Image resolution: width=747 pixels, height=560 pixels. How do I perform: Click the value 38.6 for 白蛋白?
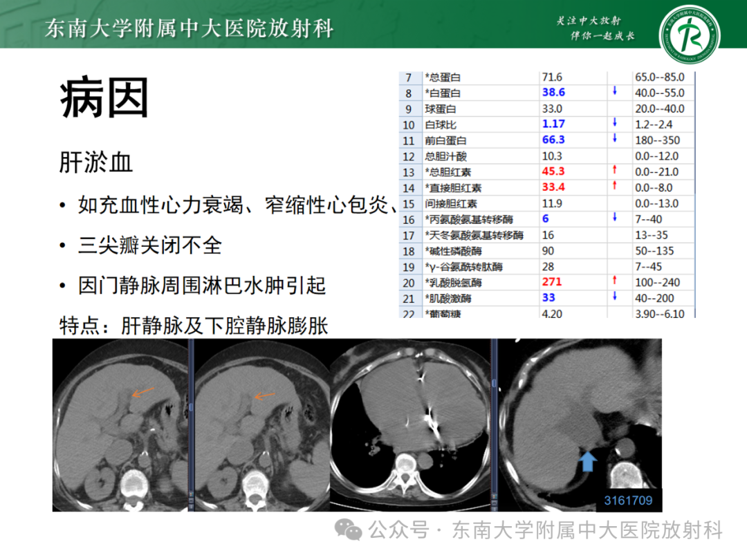tap(553, 93)
